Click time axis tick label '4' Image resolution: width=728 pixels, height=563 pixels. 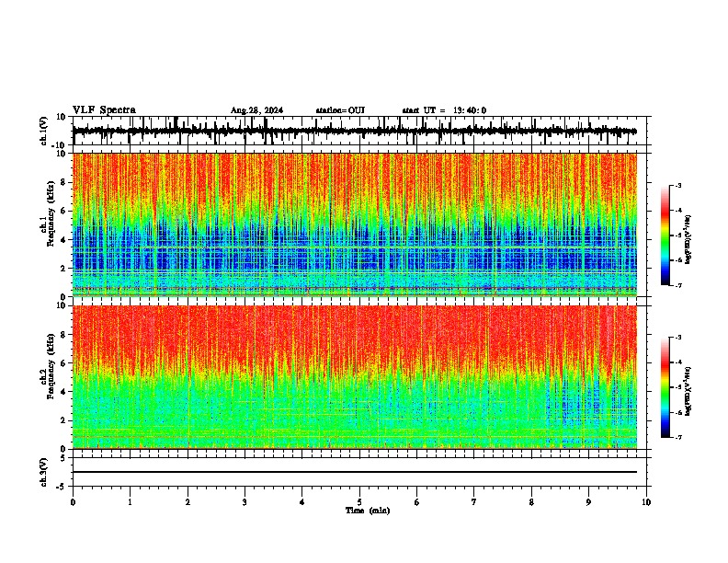tap(302, 502)
